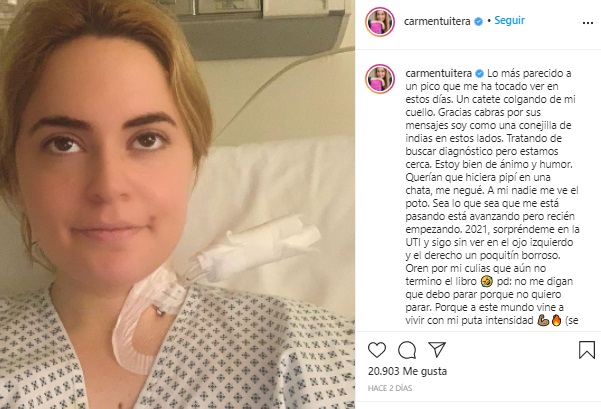
Task: Click the truncated '(se' caption ending
Action: [x=572, y=320]
